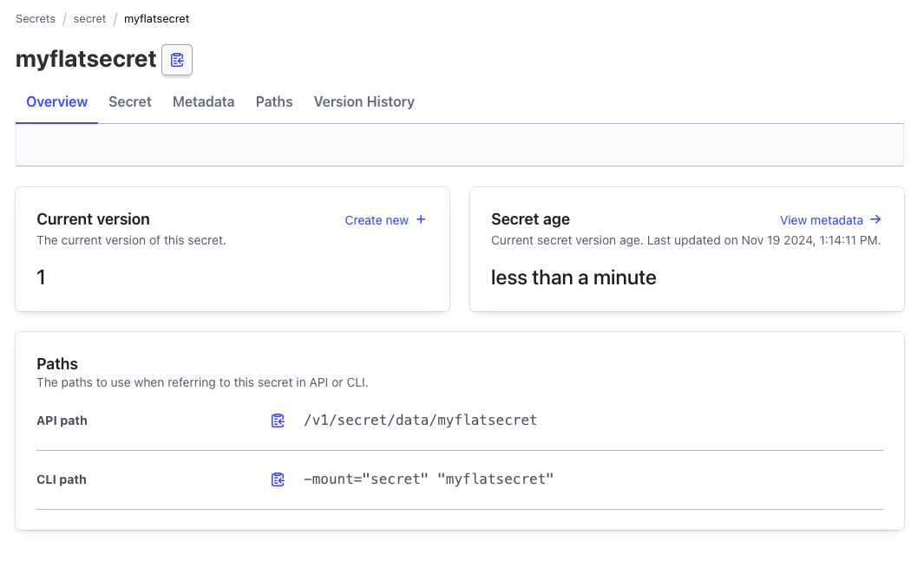
Task: Click the arrow icon beside View metadata
Action: (x=875, y=219)
